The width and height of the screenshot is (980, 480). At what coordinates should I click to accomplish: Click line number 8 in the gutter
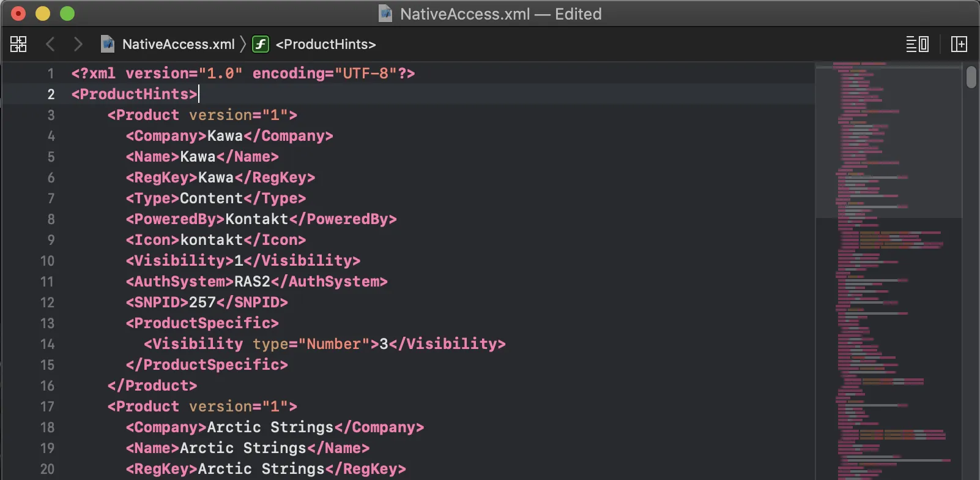pos(51,219)
